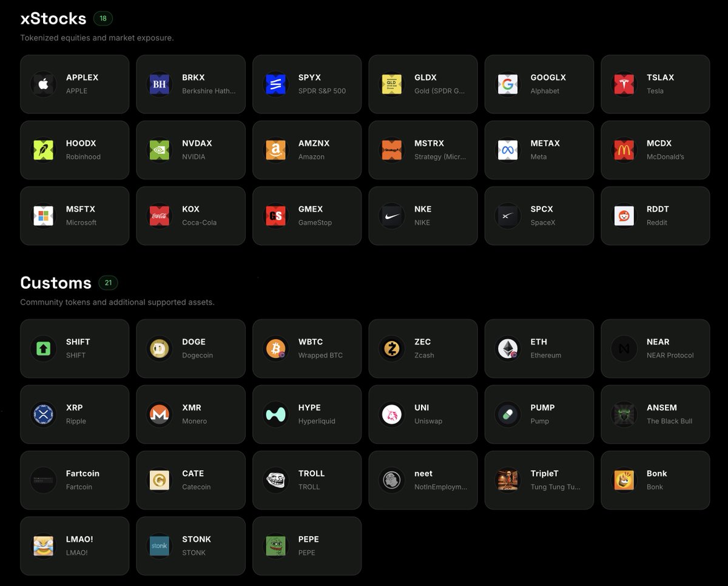Select the 'SPDR S&P 500' subtitle text

point(322,91)
